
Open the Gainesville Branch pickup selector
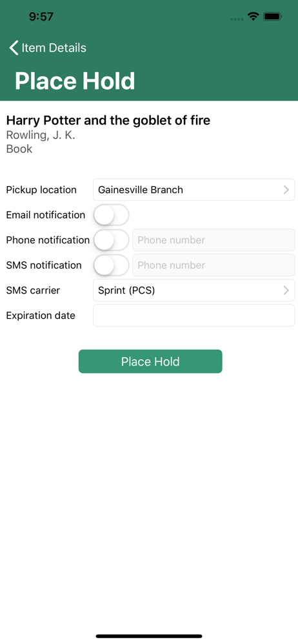coord(194,190)
